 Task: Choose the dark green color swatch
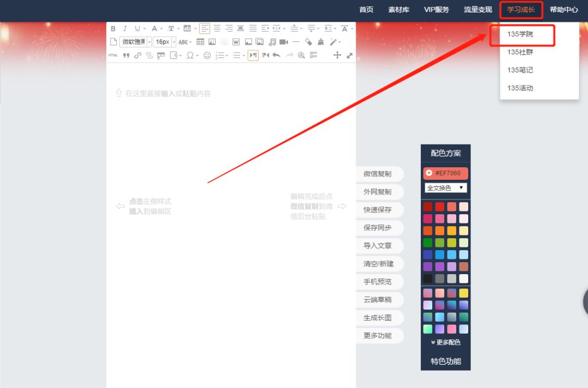point(427,242)
